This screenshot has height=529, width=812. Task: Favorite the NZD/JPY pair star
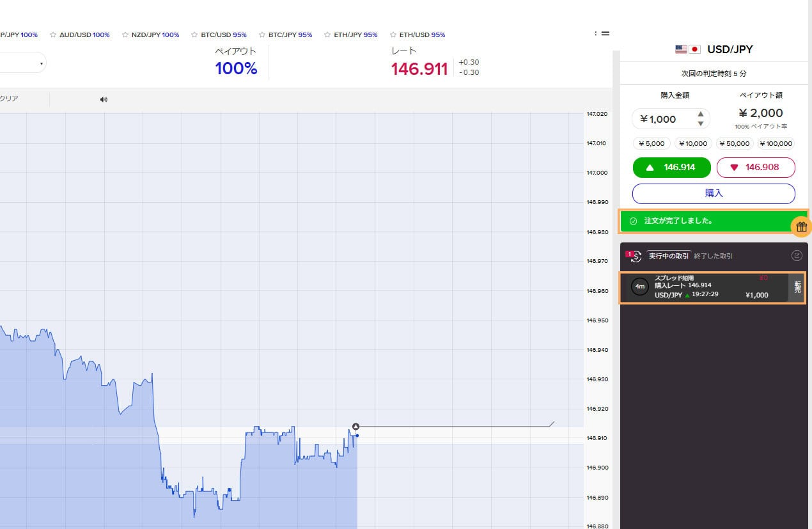click(x=125, y=35)
